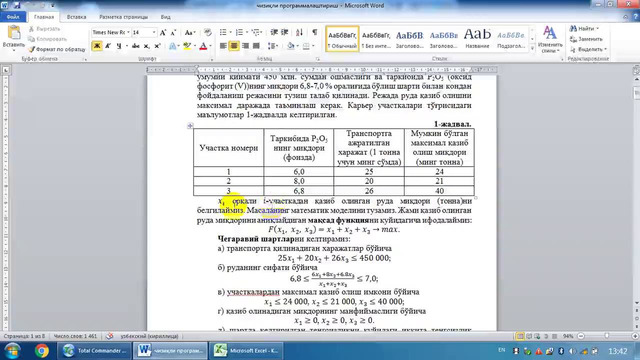Viewport: 640px width, 360px height.
Task: Click the Вырезать cut button
Action: click(x=45, y=29)
